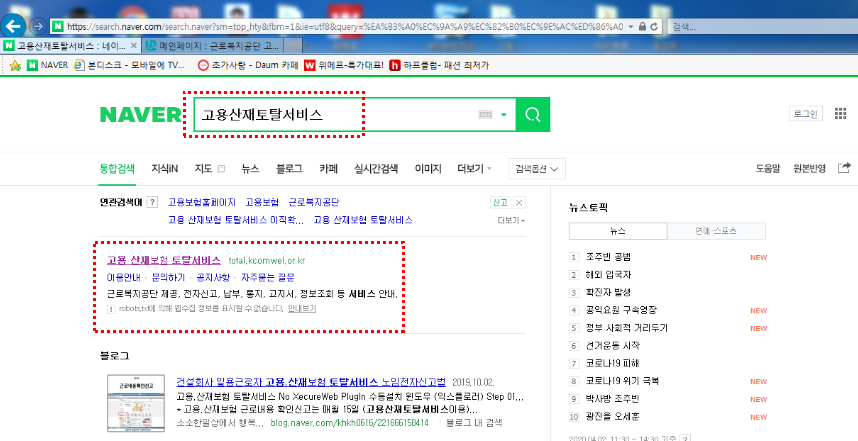
Task: Click the question mark help icon beside 연관검색어
Action: [x=153, y=202]
